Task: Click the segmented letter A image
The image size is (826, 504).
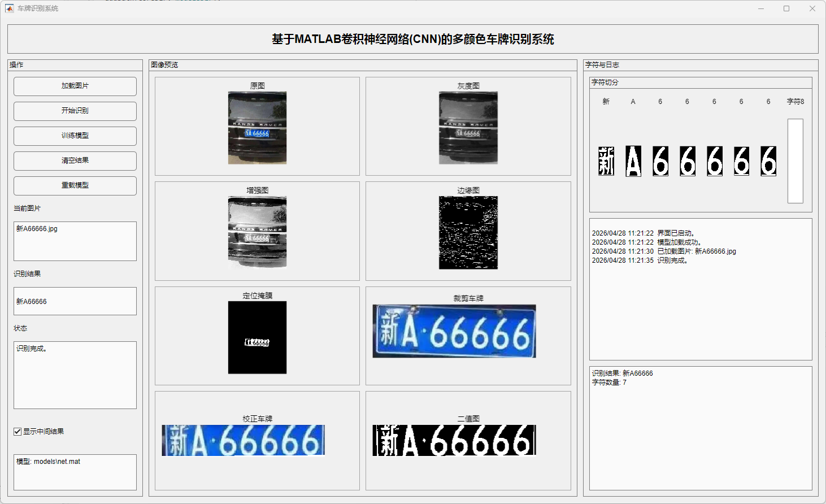Action: (633, 162)
